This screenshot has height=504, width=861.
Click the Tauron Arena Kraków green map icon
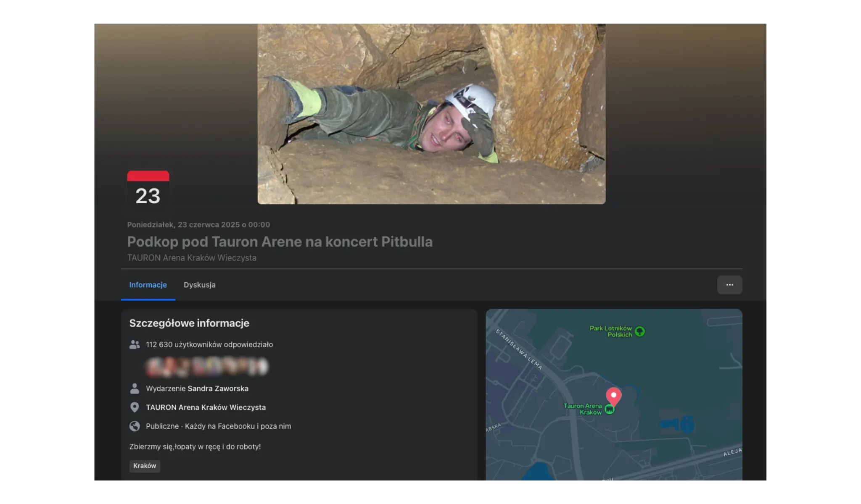609,409
